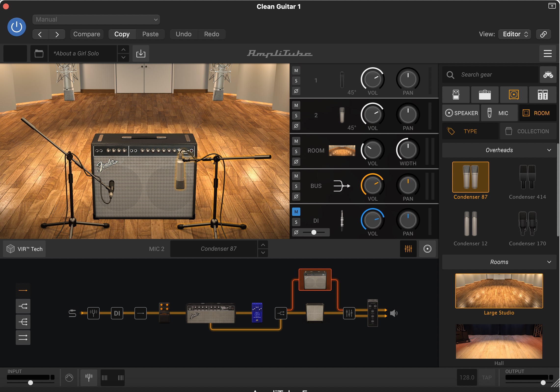Solo the ROOM channel
The width and height of the screenshot is (560, 392).
pyautogui.click(x=296, y=151)
